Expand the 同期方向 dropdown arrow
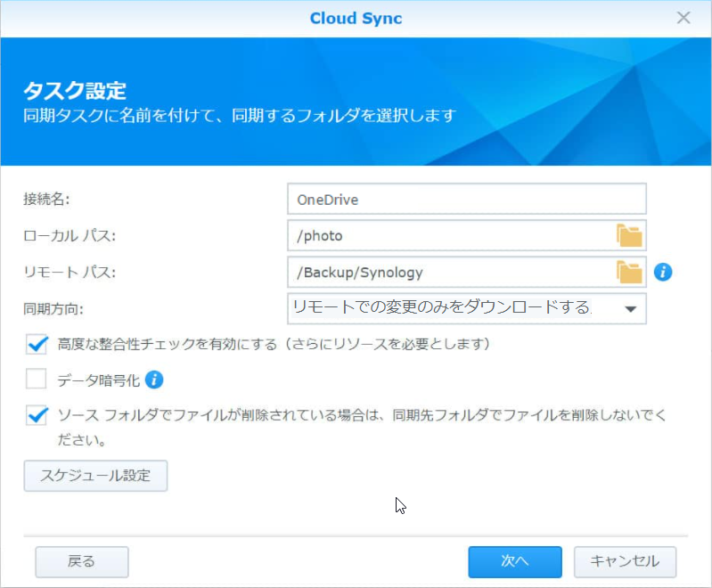The width and height of the screenshot is (712, 588). [630, 309]
